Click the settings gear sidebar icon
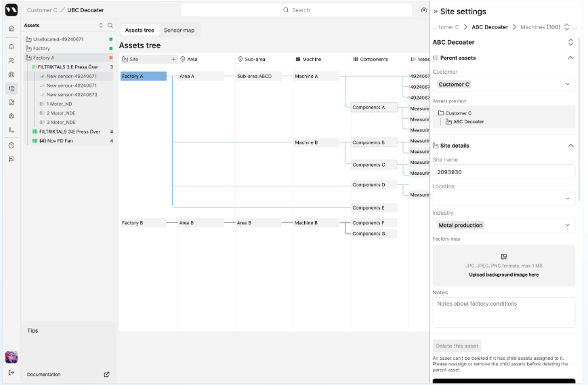Image resolution: width=588 pixels, height=385 pixels. (x=12, y=116)
